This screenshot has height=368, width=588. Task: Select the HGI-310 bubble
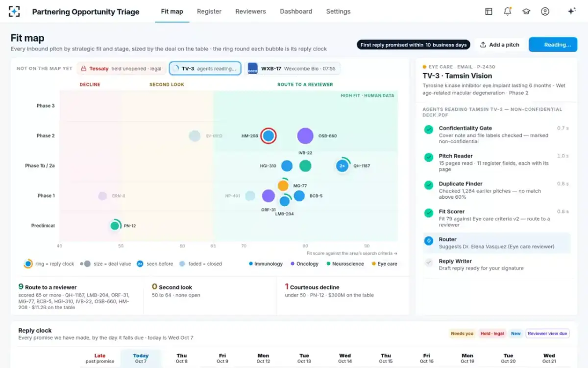[x=287, y=166]
